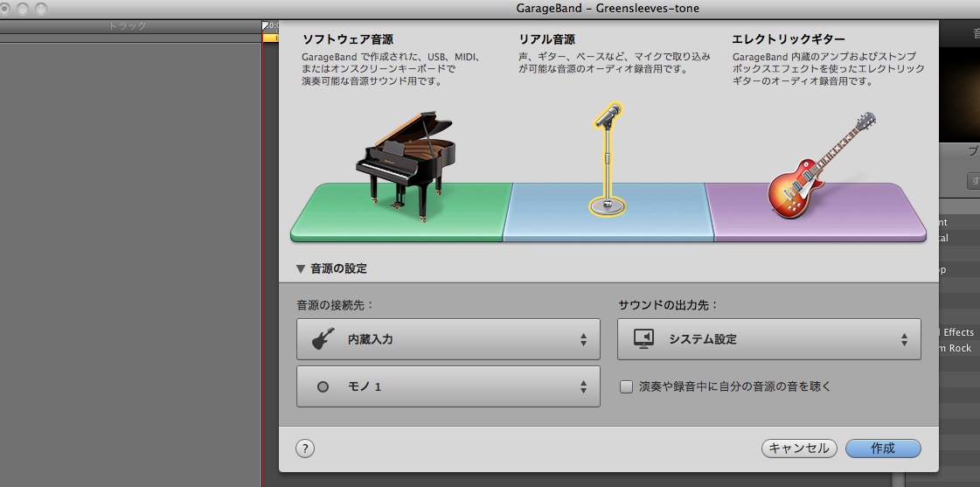Open the システム設定 sound output dropdown

768,339
